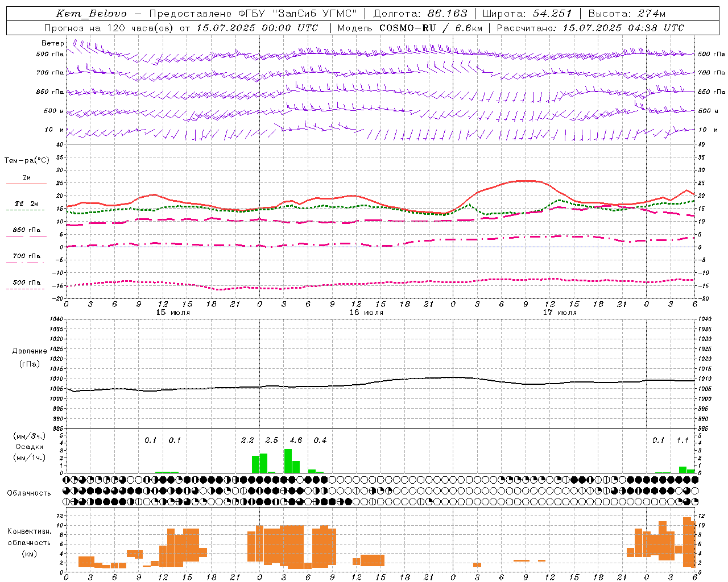The width and height of the screenshot is (728, 582).
Task: Select the elevation text Высота: 274м
Action: point(627,14)
